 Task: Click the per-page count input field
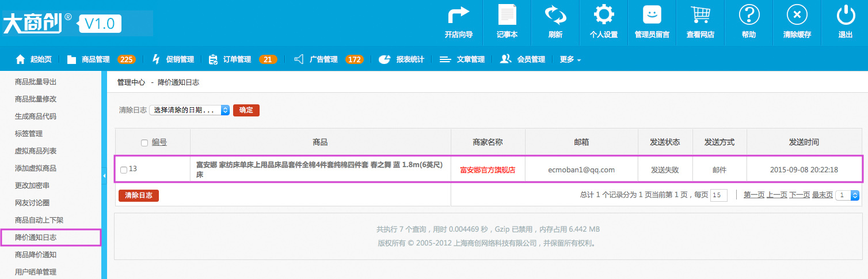719,195
